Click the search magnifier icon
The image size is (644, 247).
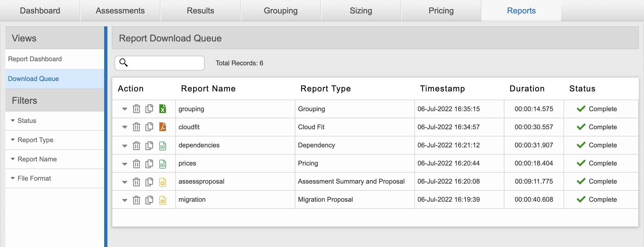(123, 63)
